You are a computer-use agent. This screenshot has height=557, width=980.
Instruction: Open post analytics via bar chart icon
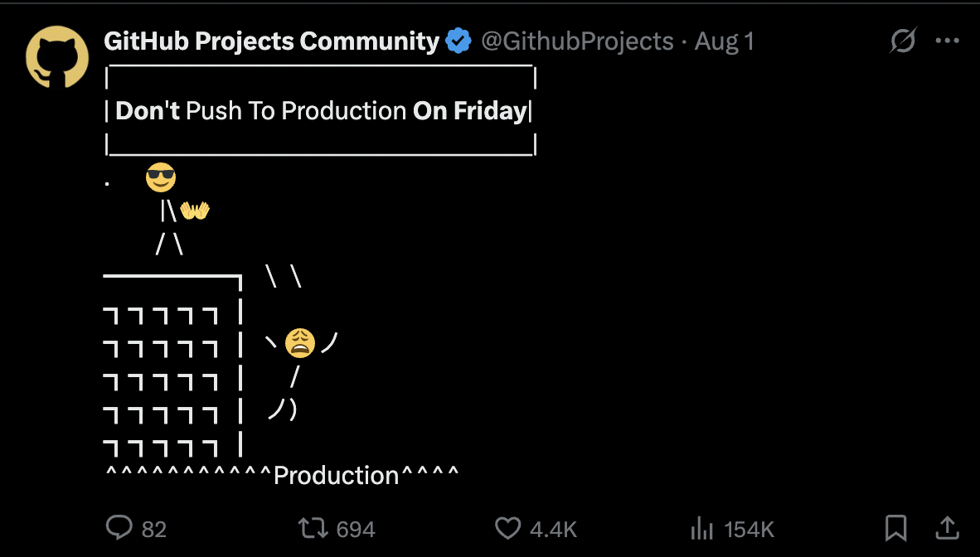pos(701,528)
